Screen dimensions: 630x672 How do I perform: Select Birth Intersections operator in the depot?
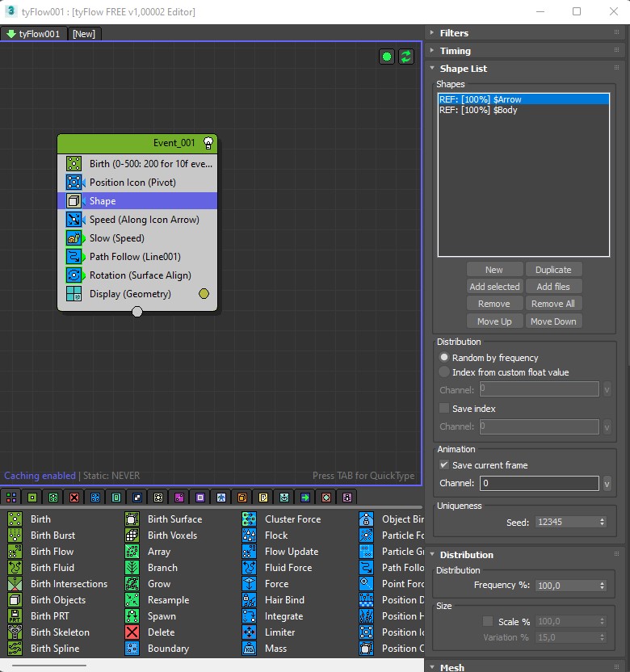point(57,584)
